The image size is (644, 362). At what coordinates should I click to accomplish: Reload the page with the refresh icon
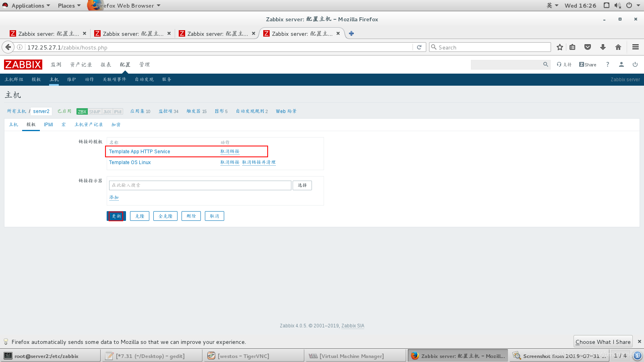(x=419, y=47)
